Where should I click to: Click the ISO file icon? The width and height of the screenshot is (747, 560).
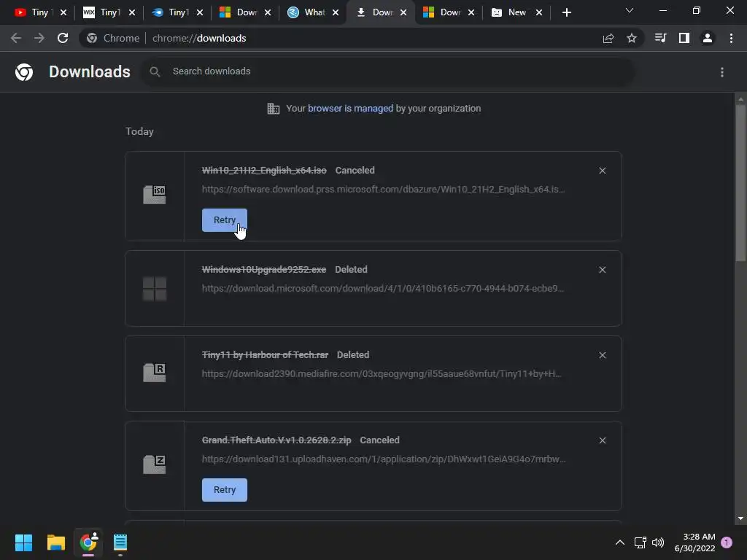click(x=155, y=195)
